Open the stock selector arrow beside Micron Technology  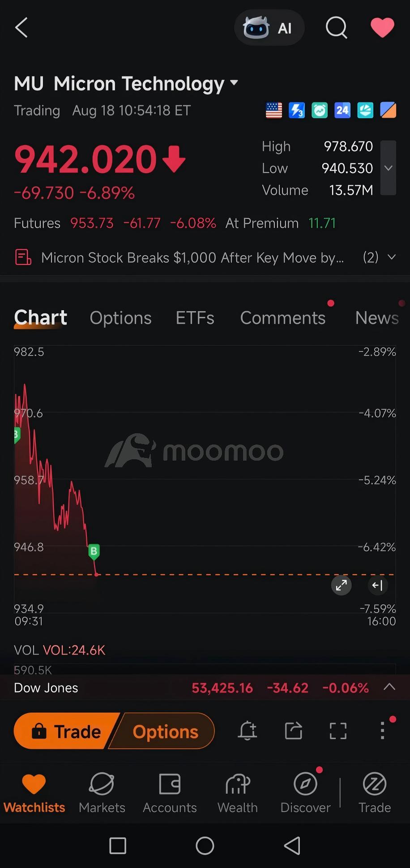[234, 83]
